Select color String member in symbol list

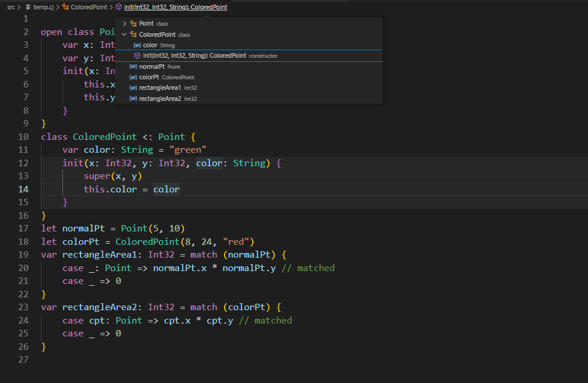(x=150, y=45)
